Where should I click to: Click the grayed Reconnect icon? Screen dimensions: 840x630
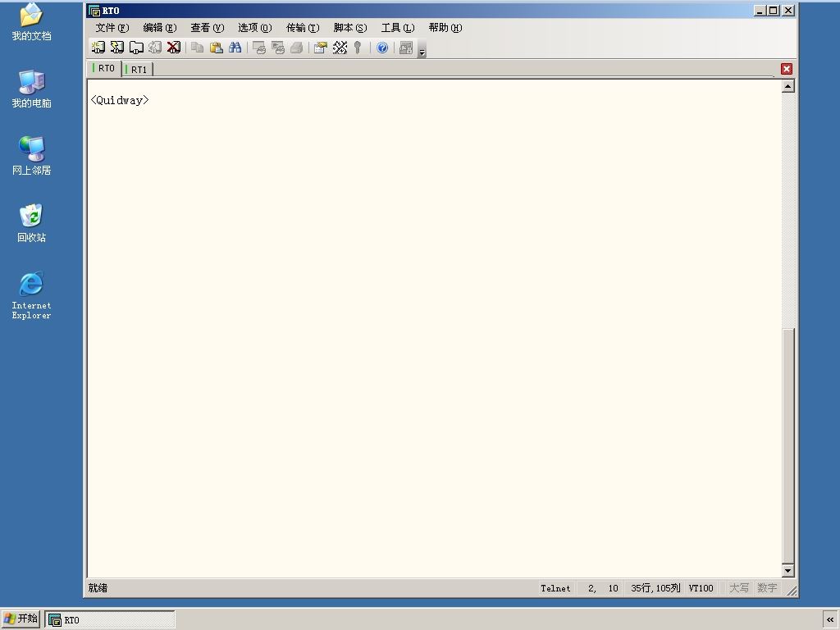tap(155, 48)
